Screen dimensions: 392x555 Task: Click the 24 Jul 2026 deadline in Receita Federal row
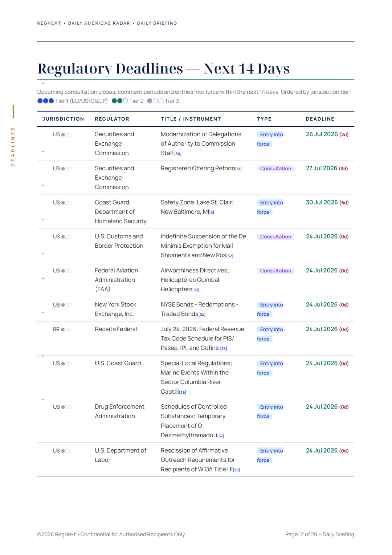tap(327, 329)
